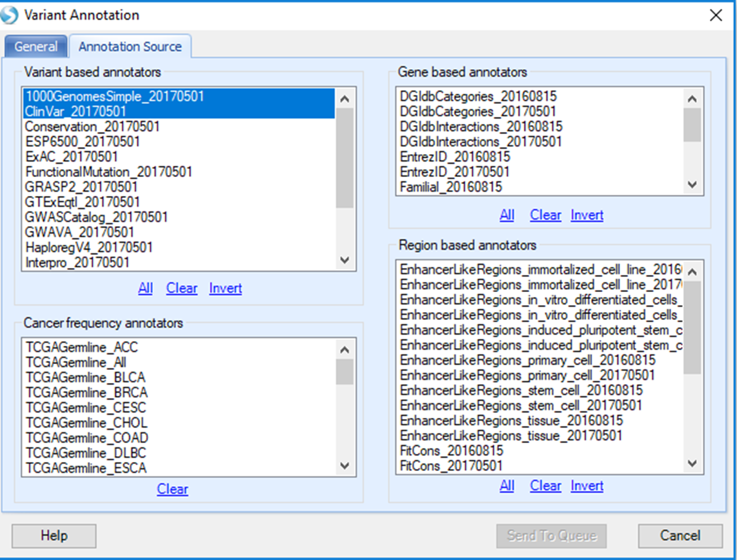
Task: Select DGIdbCategories_20160815 gene annotator
Action: [540, 96]
